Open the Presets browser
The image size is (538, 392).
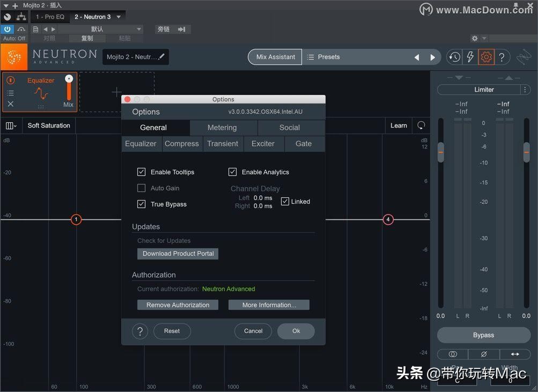coord(323,56)
